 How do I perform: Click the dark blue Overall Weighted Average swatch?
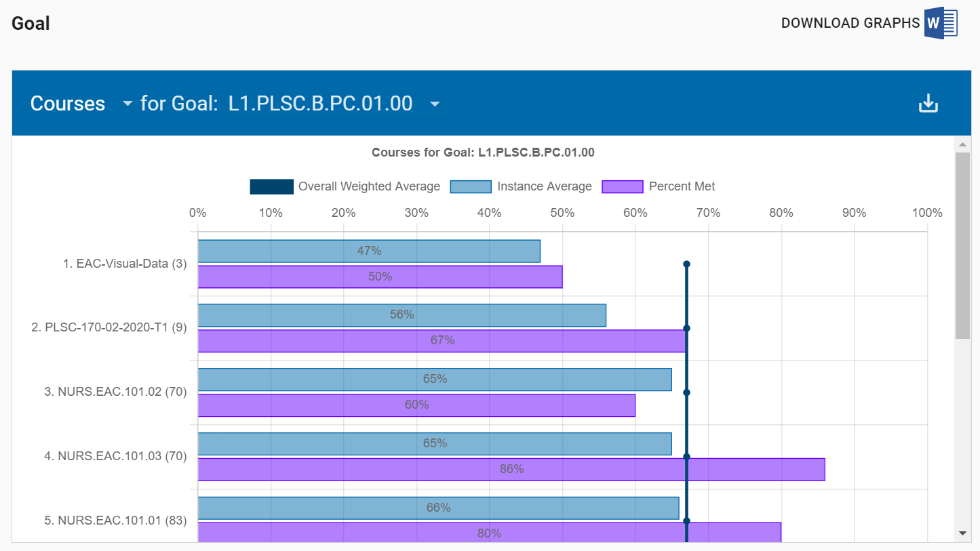[271, 186]
